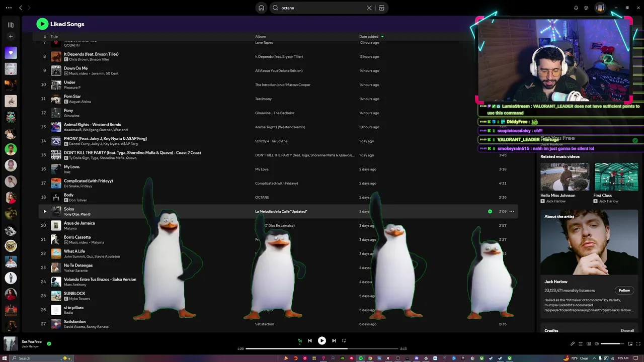Go back with the left arrow
Screen dimensions: 644x362
click(x=21, y=8)
